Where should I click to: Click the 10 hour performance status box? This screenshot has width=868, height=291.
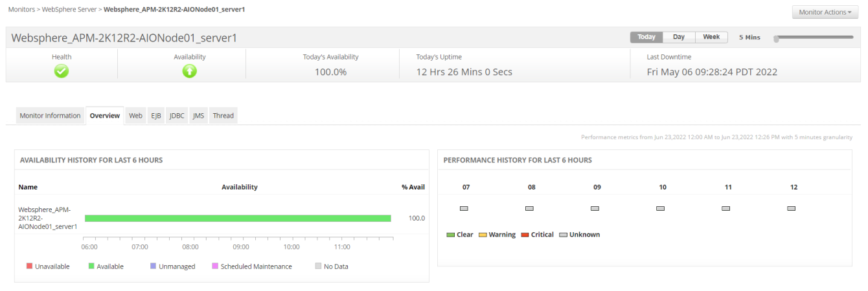click(660, 209)
